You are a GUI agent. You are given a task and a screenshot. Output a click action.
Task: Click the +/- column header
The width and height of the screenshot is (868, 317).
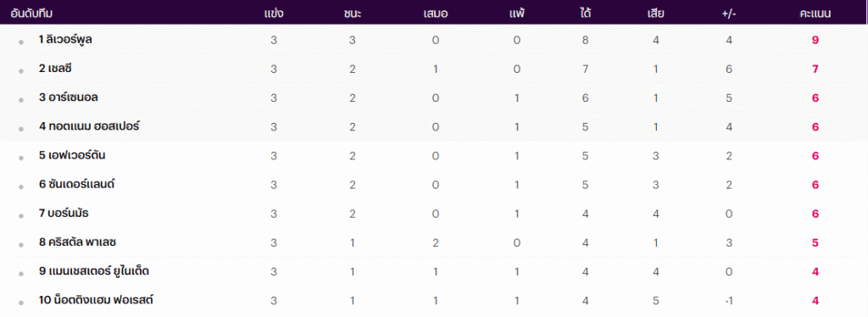point(728,14)
